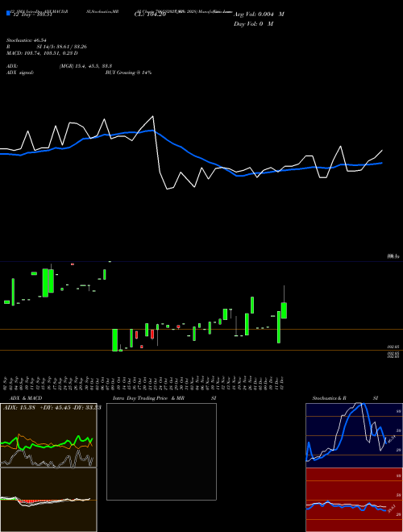
Task: Click the 'ADX & MACD' panel title
Action: click(26, 398)
